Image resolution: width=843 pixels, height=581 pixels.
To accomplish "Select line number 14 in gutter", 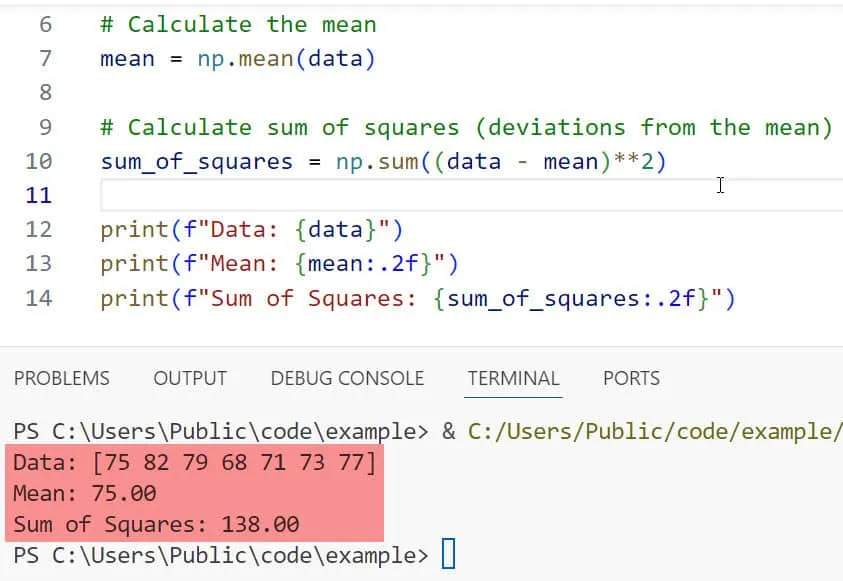I will 39,298.
